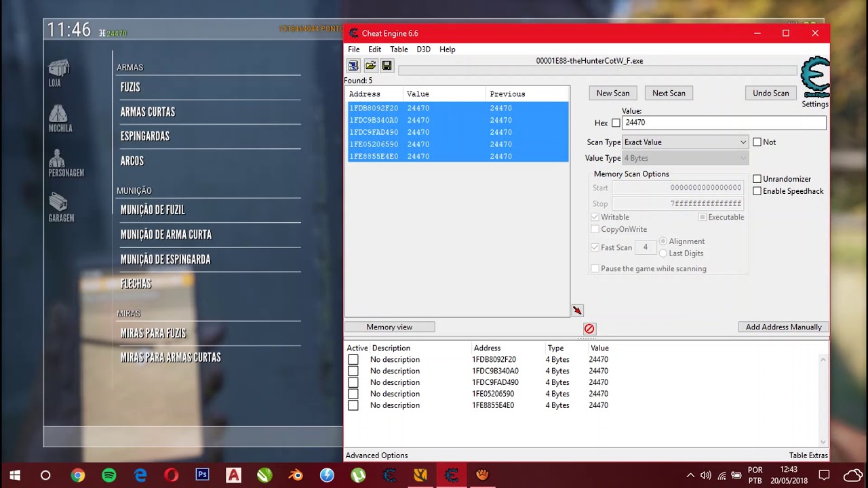Open Photoshop from the taskbar
Viewport: 868px width, 488px height.
202,475
